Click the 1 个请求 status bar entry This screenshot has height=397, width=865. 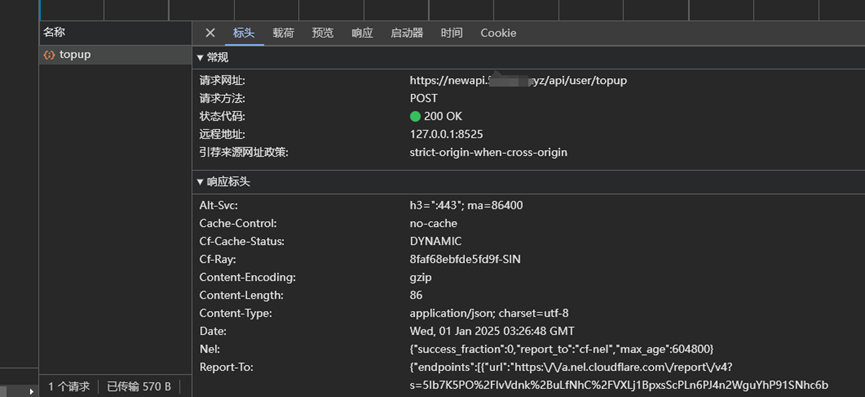click(69, 387)
